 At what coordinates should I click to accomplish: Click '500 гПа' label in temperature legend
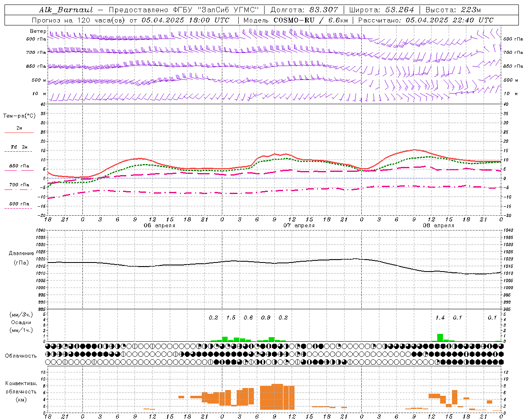[19, 204]
